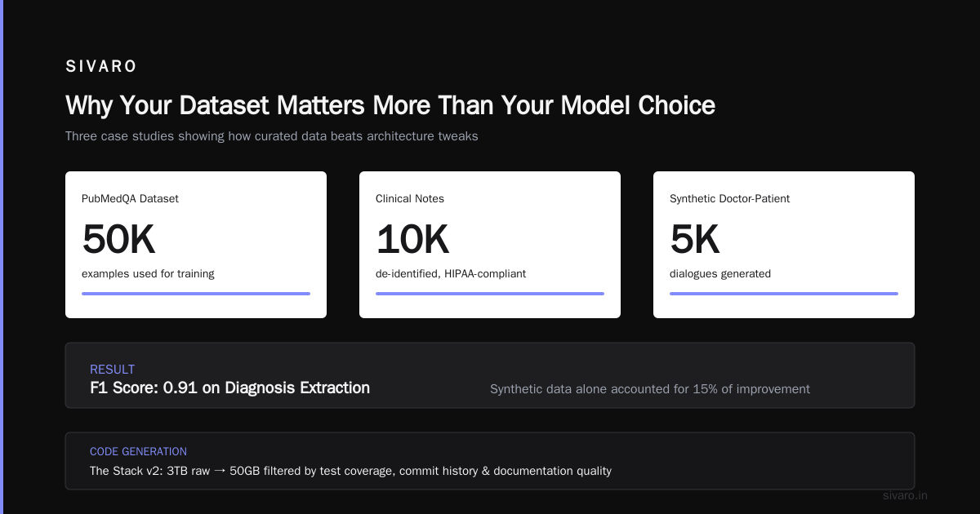Select the F1 Score 0.91 heading
The height and width of the screenshot is (514, 980).
pos(229,388)
